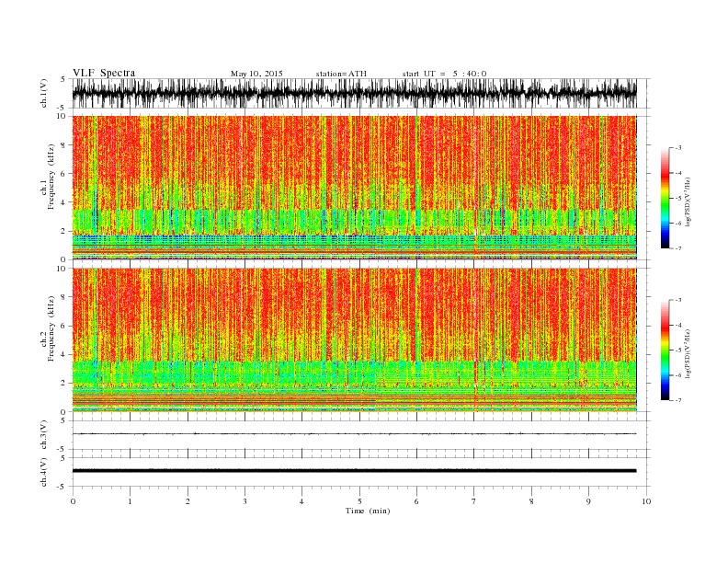Click the ch.1 voltage waveform trace at top
The height and width of the screenshot is (563, 728).
354,93
